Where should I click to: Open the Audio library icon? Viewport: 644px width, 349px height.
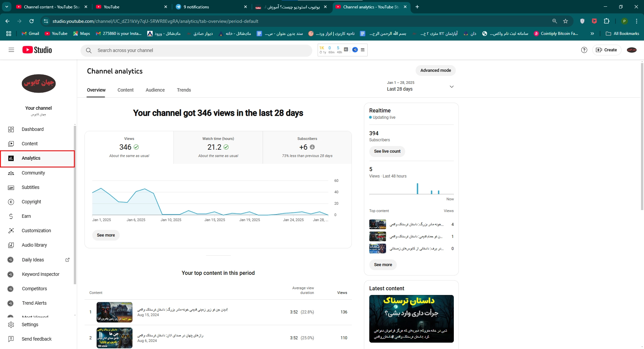pyautogui.click(x=11, y=245)
